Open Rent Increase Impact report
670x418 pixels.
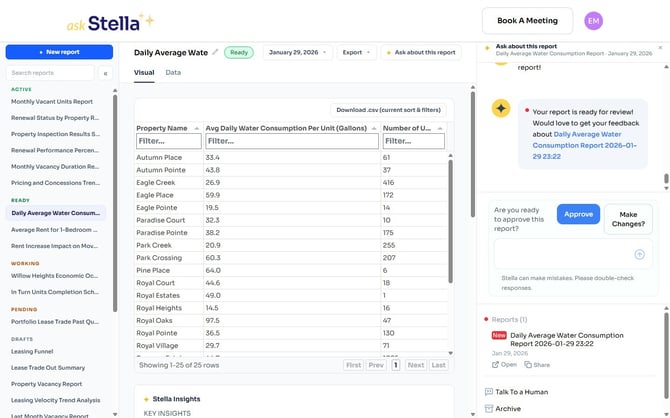[54, 246]
